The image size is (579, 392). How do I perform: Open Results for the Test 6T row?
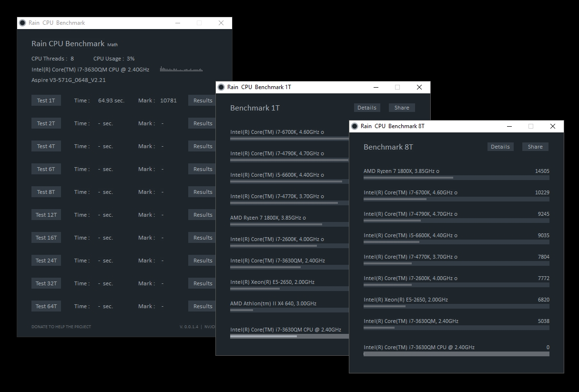(202, 169)
